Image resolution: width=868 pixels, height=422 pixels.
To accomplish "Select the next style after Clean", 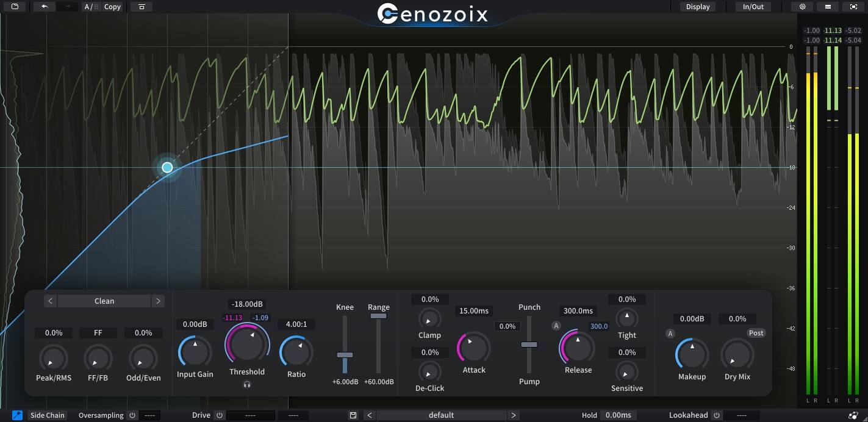I will pyautogui.click(x=158, y=301).
